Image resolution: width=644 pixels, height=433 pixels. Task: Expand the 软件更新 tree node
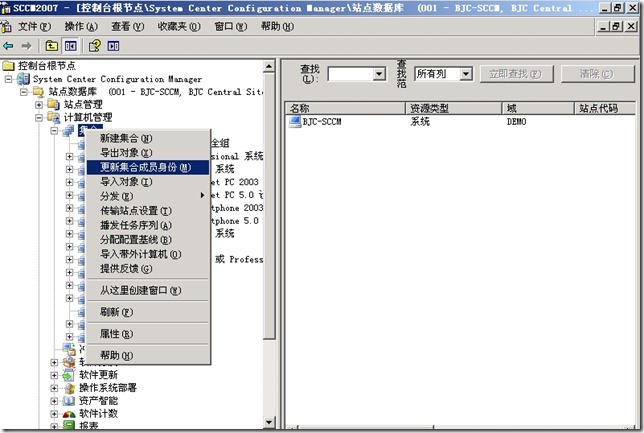click(x=54, y=375)
